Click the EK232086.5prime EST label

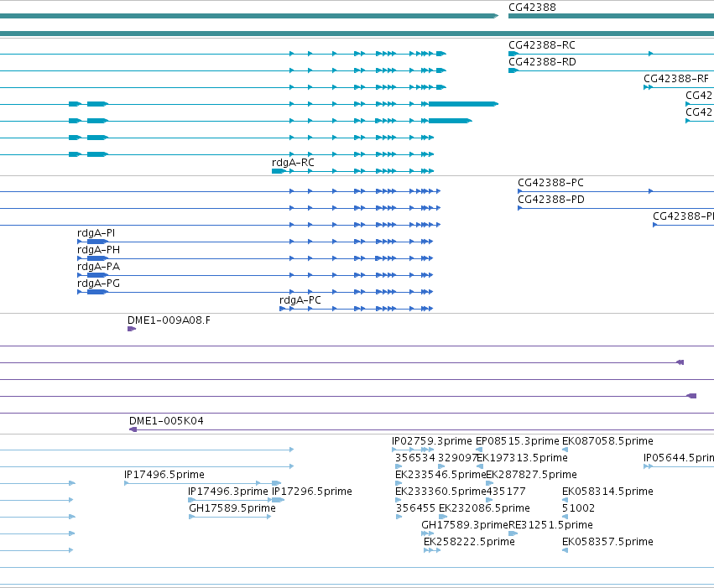[x=484, y=508]
